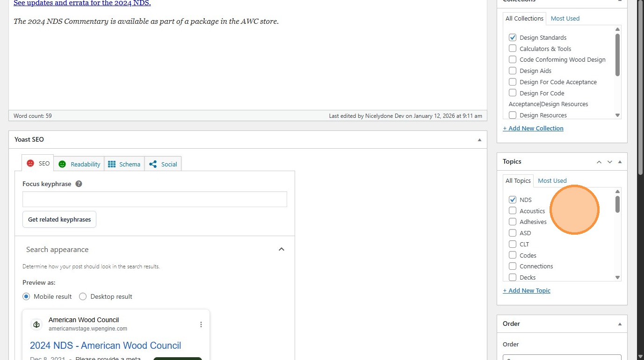Image resolution: width=644 pixels, height=360 pixels.
Task: Open the SEO tab in Yoast
Action: point(38,163)
